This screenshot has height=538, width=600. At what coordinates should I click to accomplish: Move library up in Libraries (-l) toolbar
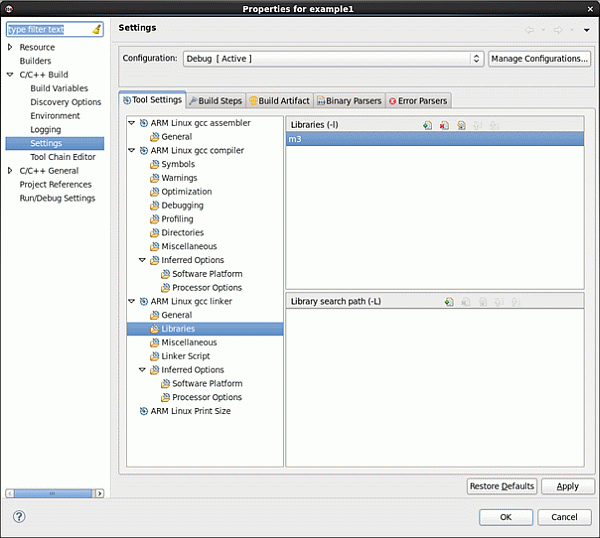tap(477, 125)
